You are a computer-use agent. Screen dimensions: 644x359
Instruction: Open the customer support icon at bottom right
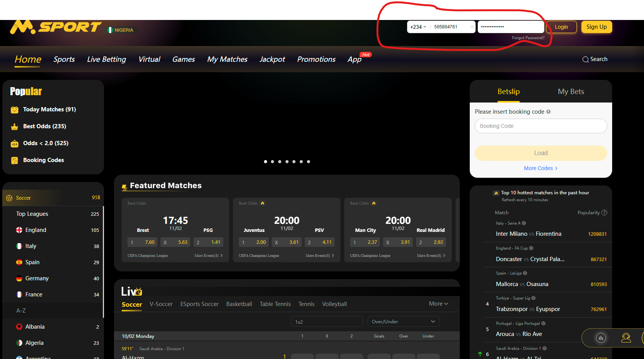626,338
